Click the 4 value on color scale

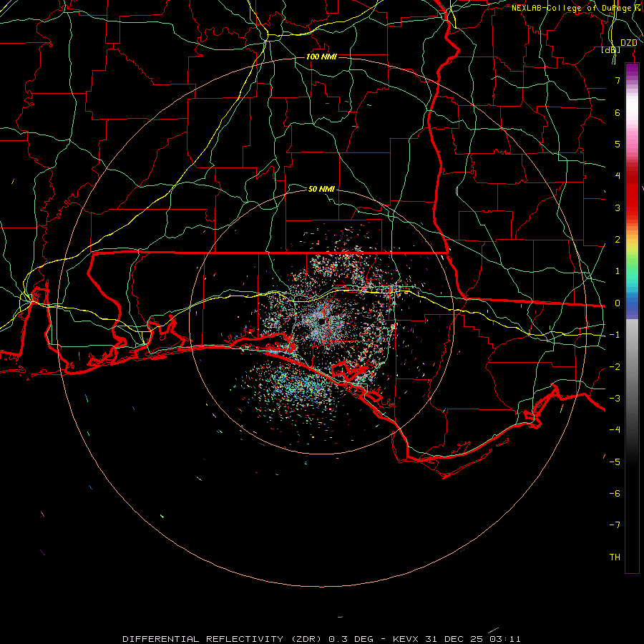[x=618, y=176]
